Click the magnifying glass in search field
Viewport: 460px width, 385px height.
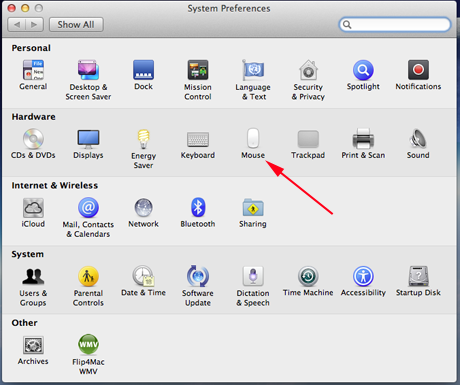pos(347,25)
